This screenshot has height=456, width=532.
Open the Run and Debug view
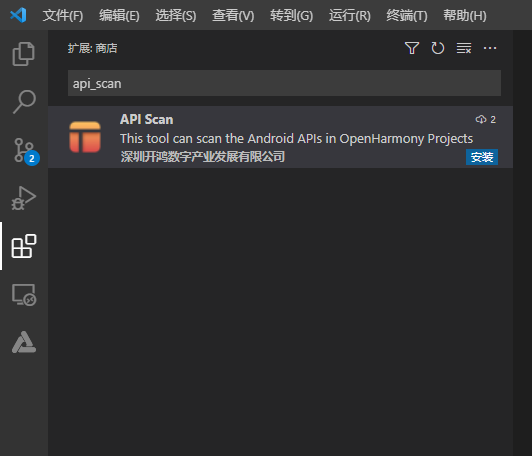24,198
